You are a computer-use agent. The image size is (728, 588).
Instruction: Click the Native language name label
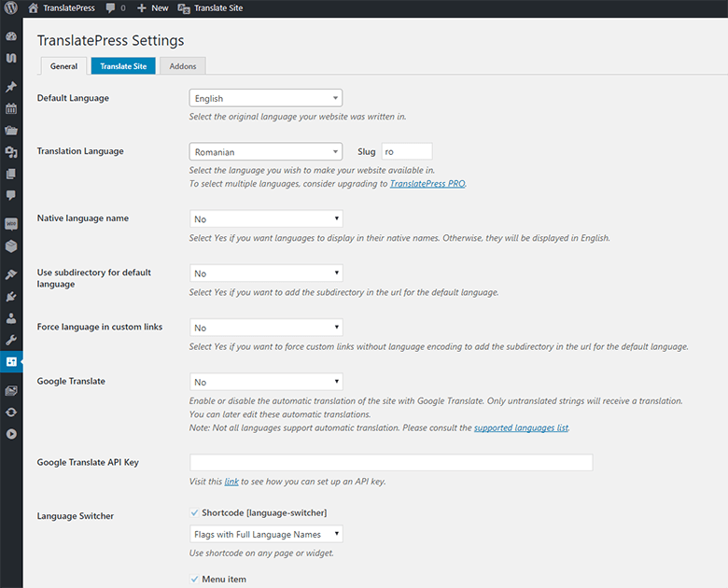pos(83,218)
